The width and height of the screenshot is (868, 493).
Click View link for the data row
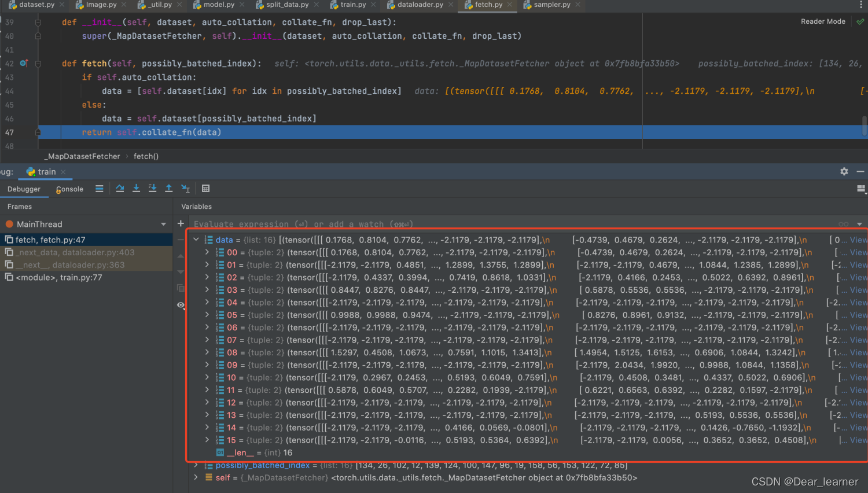[859, 240]
